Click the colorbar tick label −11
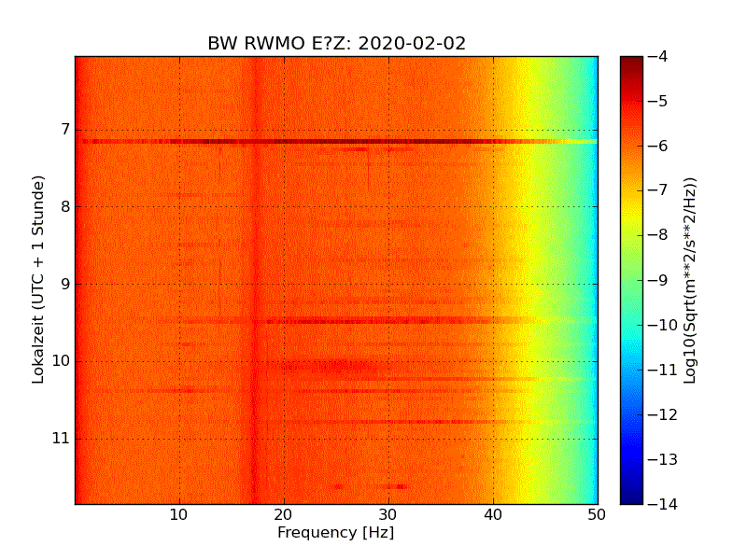Screen dimensions: 747x560 coord(663,370)
